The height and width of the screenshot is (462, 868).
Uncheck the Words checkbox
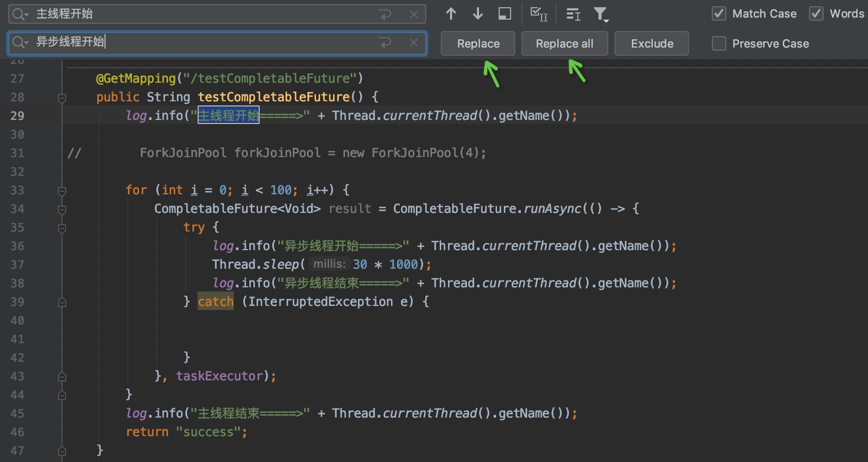(816, 14)
